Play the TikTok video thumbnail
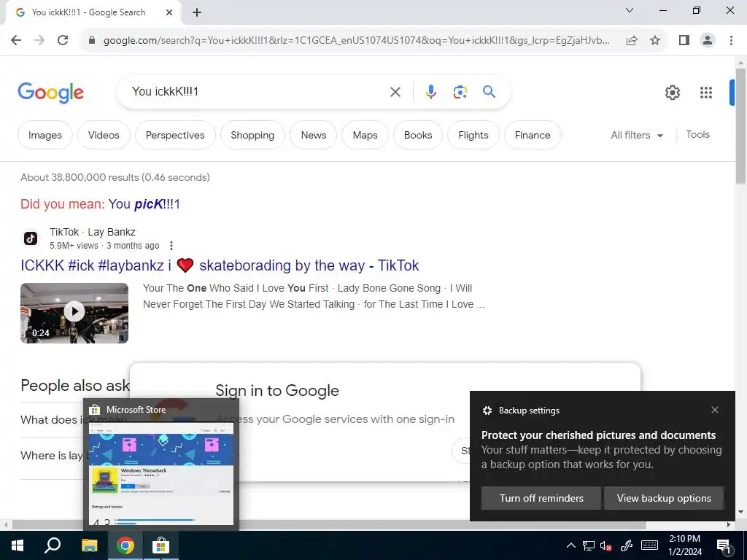Viewport: 747px width, 560px height. click(74, 313)
